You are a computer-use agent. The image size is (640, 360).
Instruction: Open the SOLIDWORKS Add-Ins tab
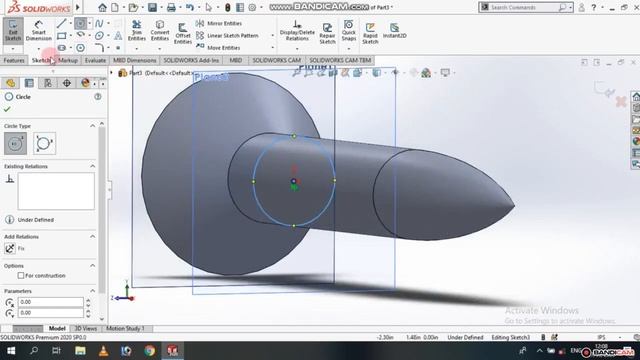coord(191,60)
